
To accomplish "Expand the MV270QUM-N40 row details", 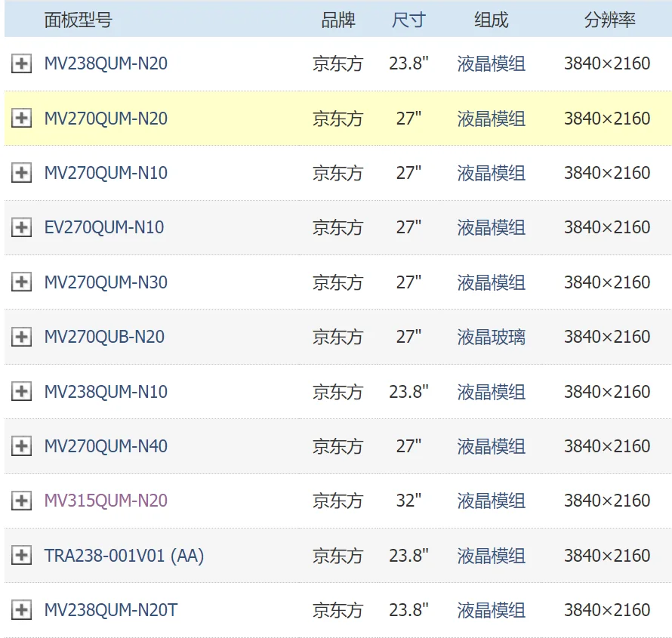I will point(21,446).
